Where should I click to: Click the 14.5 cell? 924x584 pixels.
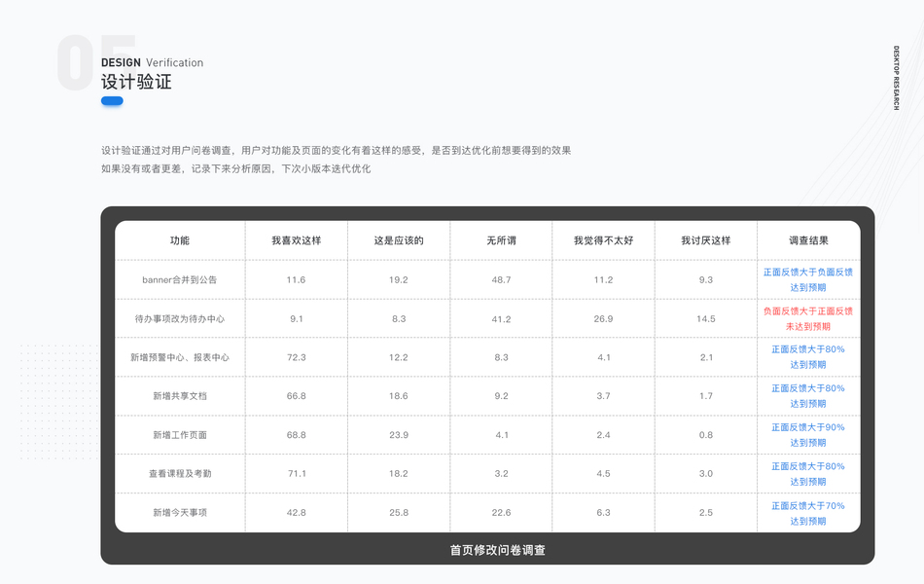[x=706, y=318]
